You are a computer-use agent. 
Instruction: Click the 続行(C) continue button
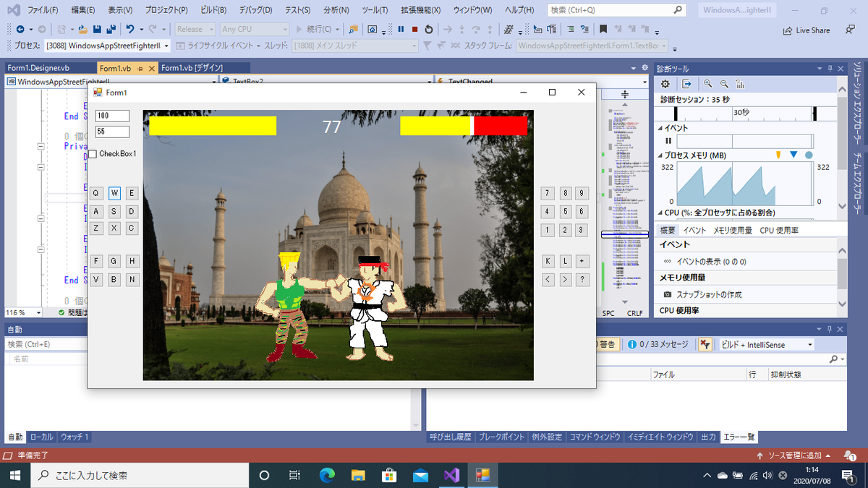(318, 30)
